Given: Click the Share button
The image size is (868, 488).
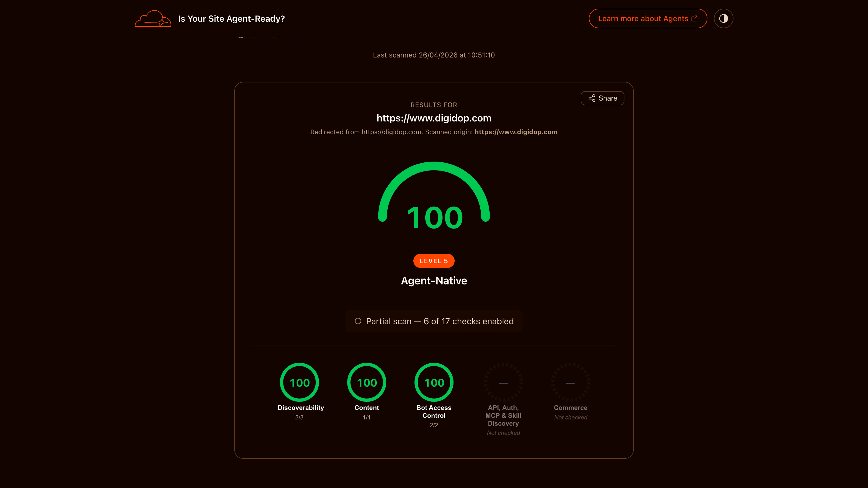Looking at the screenshot, I should [x=602, y=98].
